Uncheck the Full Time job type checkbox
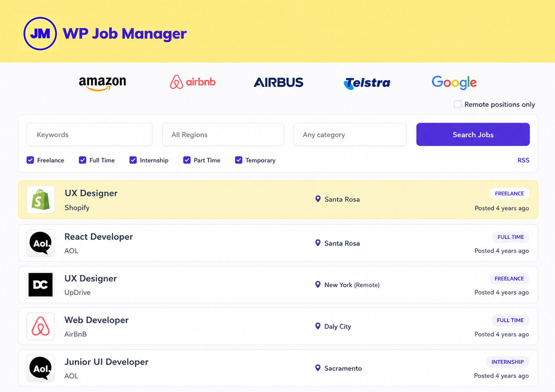 click(x=83, y=160)
